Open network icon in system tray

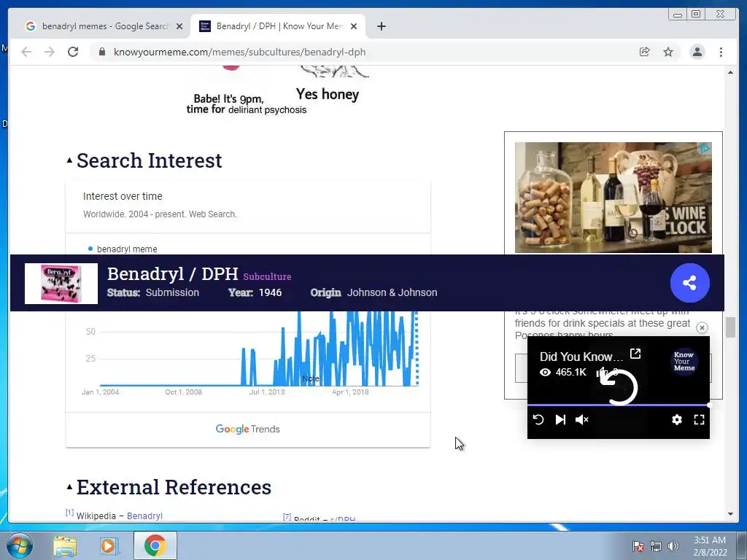tap(656, 546)
